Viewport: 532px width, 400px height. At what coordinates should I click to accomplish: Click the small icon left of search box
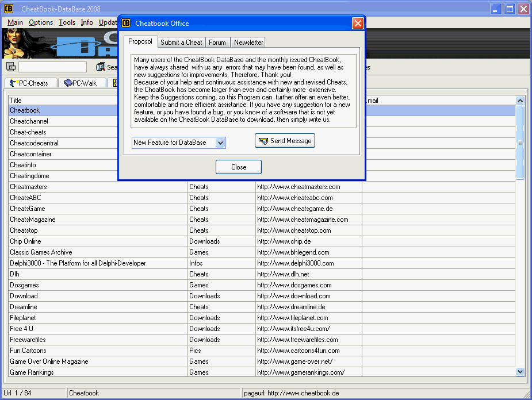pyautogui.click(x=11, y=67)
